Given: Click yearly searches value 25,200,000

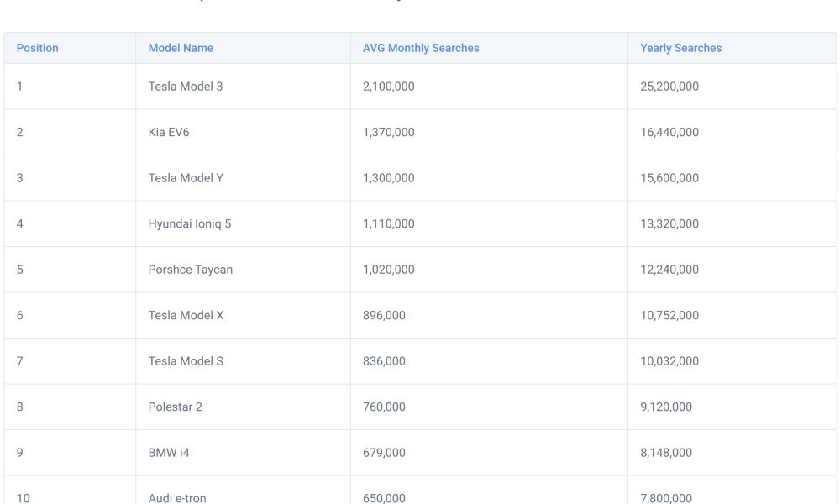Looking at the screenshot, I should (x=669, y=87).
